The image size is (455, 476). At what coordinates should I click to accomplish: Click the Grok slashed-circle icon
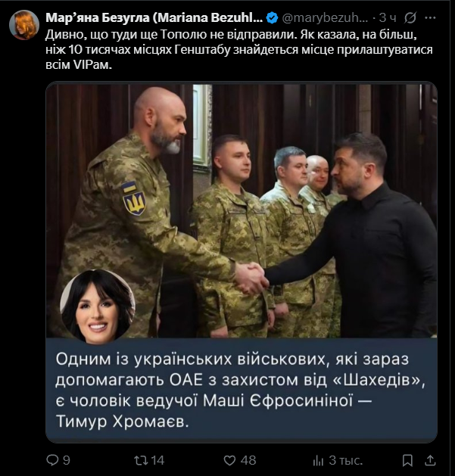pyautogui.click(x=410, y=18)
